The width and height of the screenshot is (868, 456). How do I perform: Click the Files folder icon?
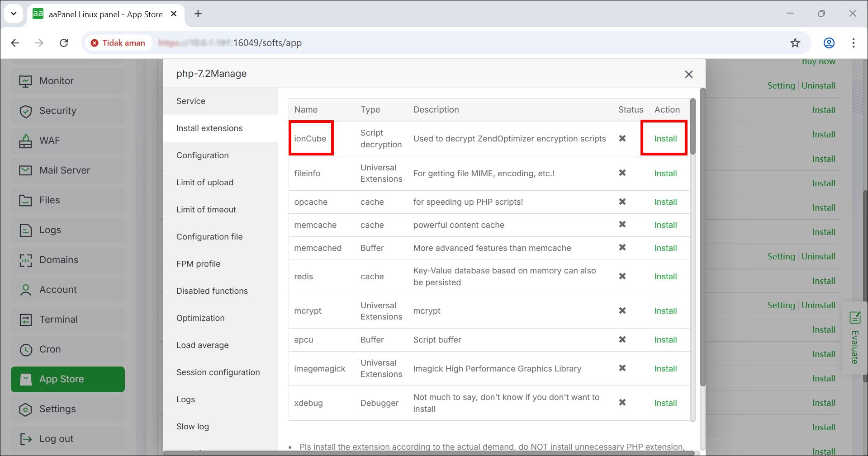coord(25,200)
